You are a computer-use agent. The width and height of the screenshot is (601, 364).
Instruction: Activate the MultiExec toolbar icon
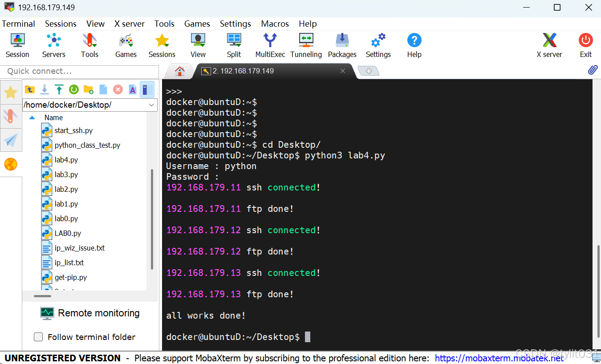click(x=270, y=45)
